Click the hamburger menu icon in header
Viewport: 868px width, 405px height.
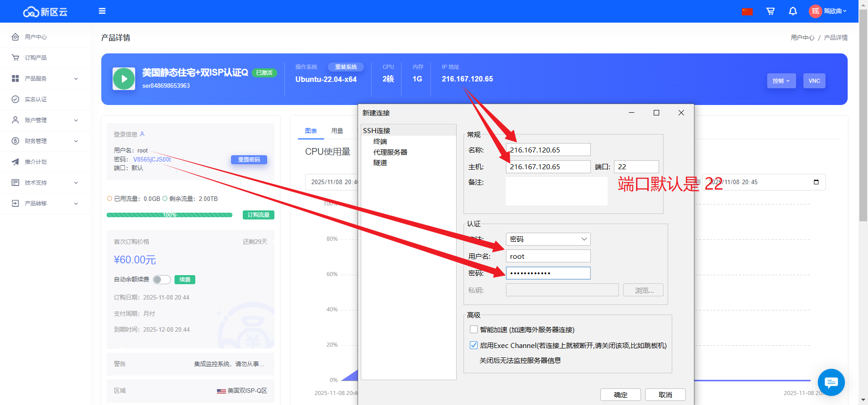[102, 11]
